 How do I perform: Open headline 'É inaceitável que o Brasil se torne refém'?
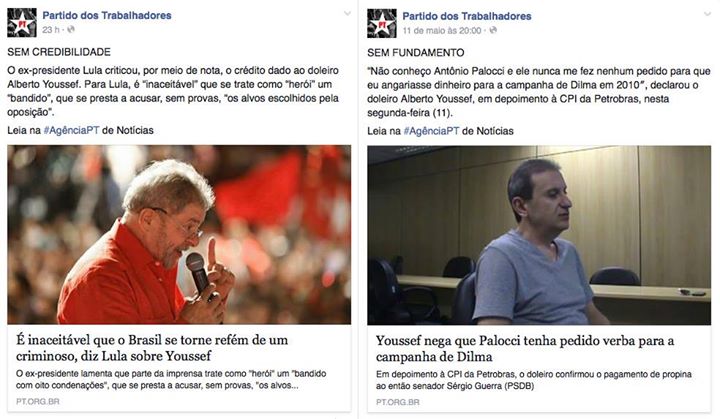(152, 348)
